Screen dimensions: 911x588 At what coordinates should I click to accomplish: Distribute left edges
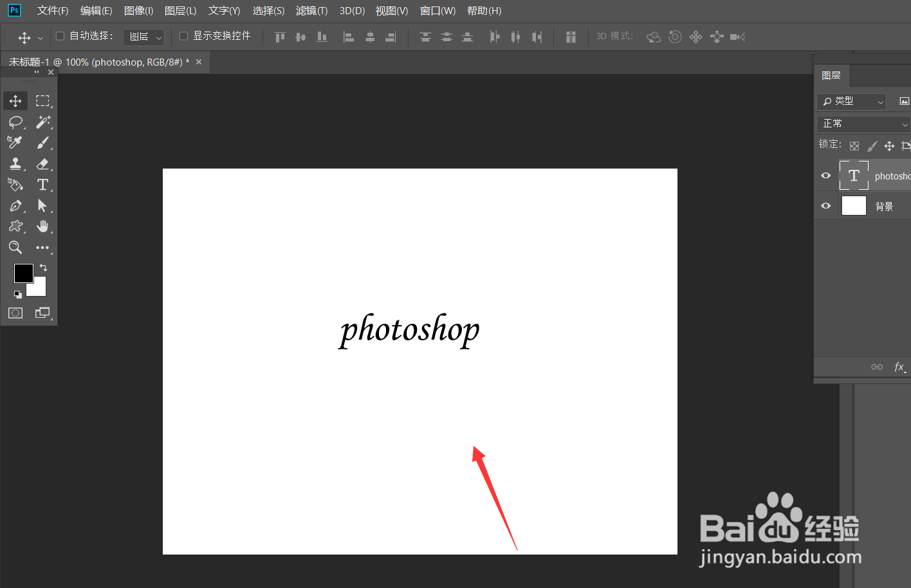tap(494, 37)
